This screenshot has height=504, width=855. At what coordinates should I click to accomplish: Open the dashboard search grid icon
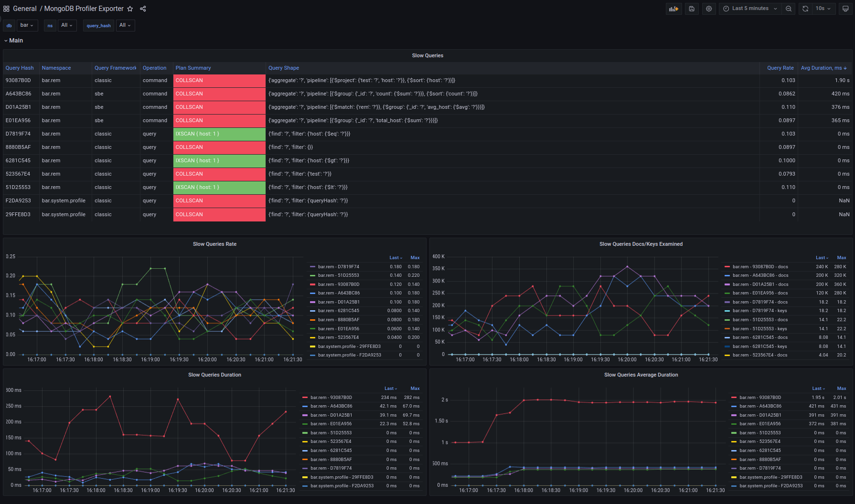point(6,9)
